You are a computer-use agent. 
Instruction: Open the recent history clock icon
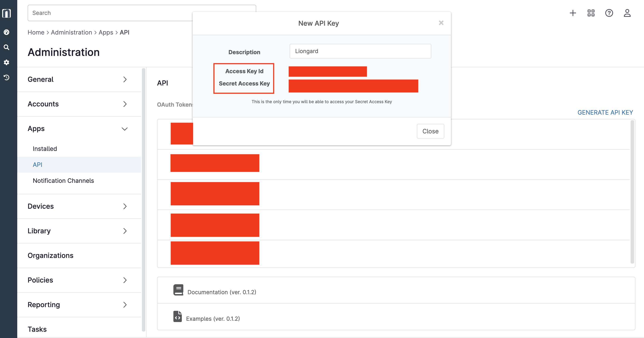click(x=6, y=77)
